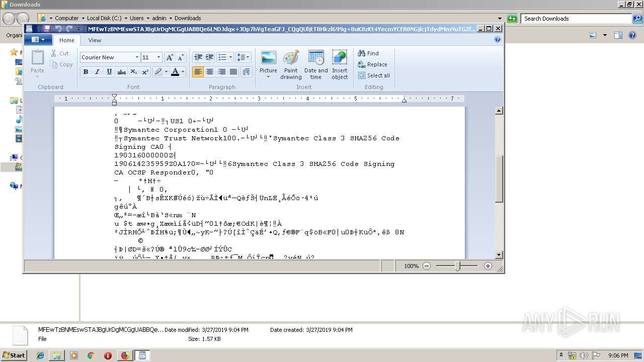Switch to the View ribbon tab

95,40
